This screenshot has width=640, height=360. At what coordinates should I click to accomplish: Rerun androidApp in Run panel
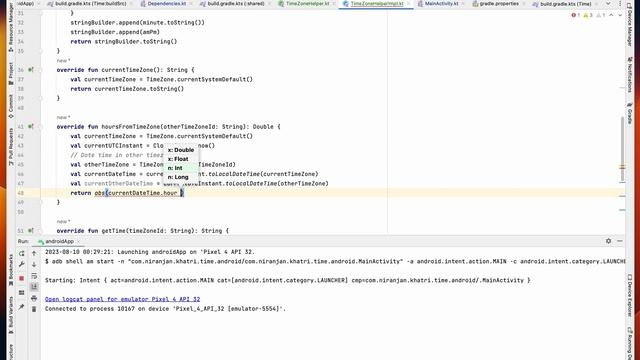(x=22, y=253)
